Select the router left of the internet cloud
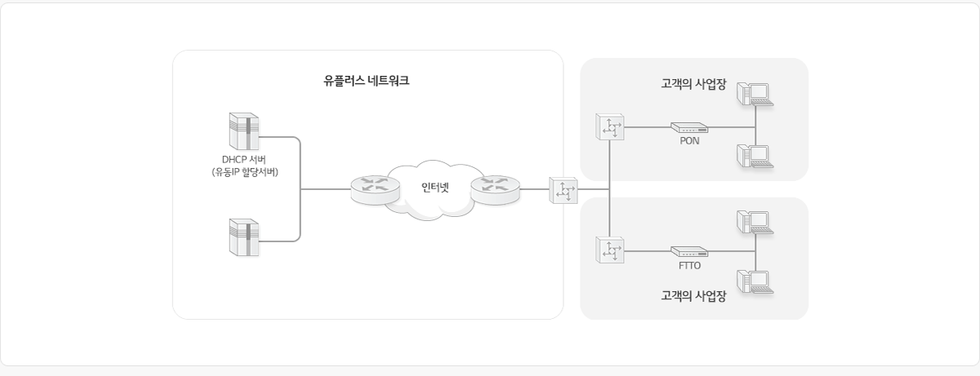980x376 pixels. [374, 189]
